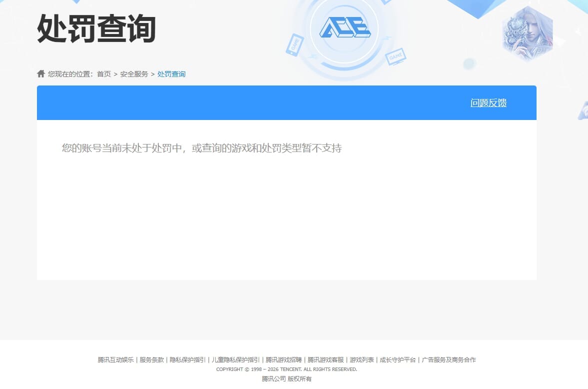Open 隐私保护指引 footer link
Image resolution: width=588 pixels, height=389 pixels.
(187, 359)
